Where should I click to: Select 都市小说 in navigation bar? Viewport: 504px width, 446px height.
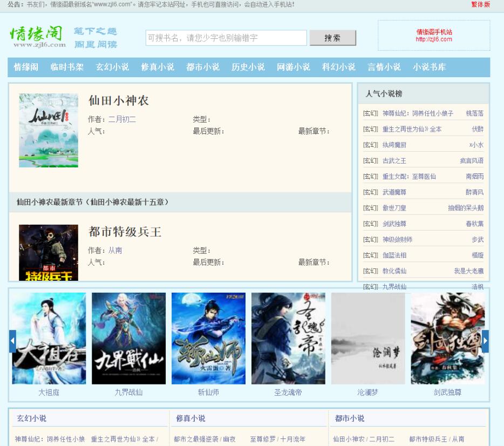[x=203, y=67]
